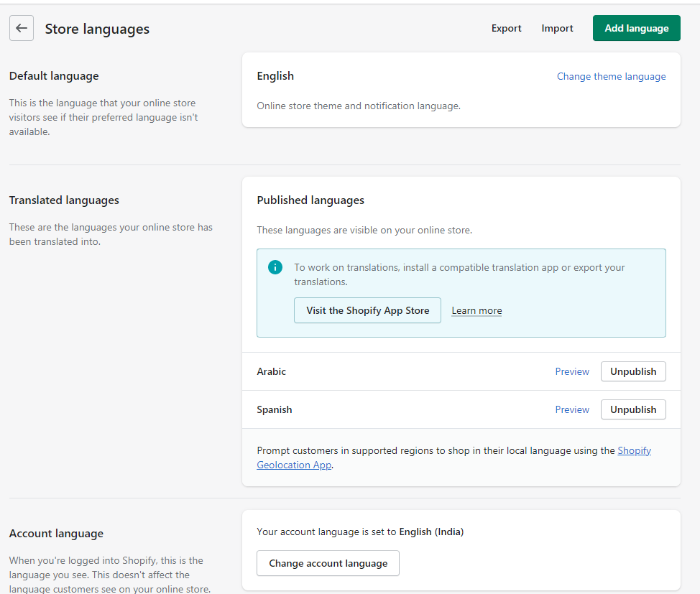Open the Learn more link
This screenshot has width=700, height=594.
coord(476,310)
